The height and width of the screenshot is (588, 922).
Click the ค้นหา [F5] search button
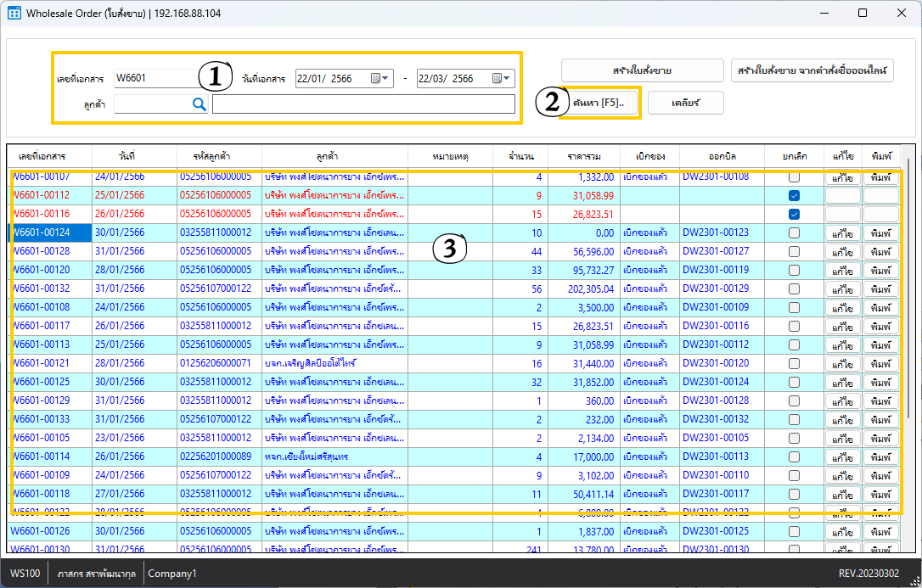599,103
